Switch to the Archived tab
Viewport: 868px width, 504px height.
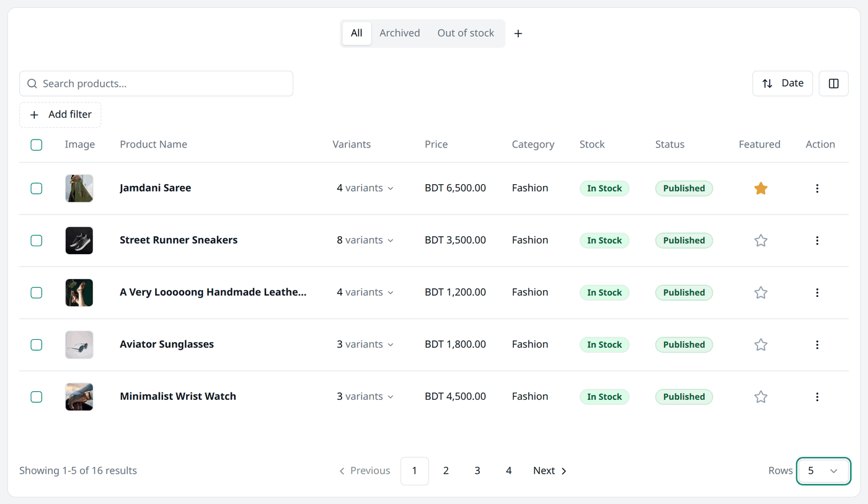coord(400,33)
